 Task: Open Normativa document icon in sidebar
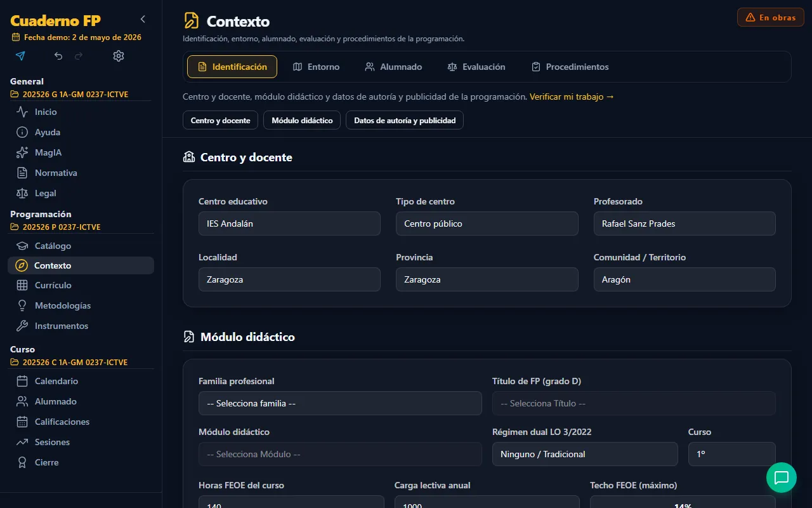pos(22,173)
